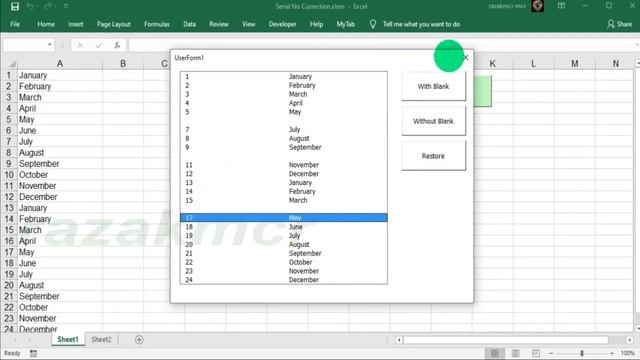Click the Undo arrow icon
This screenshot has height=360, width=640.
coord(30,7)
